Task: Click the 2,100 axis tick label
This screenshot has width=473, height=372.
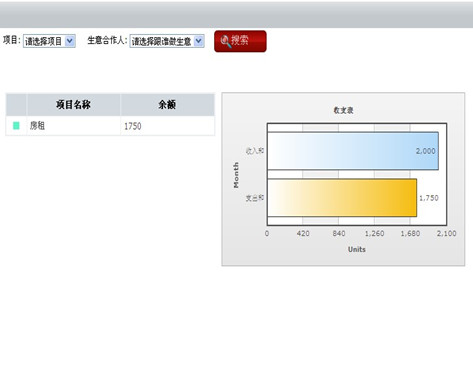Action: pyautogui.click(x=446, y=233)
